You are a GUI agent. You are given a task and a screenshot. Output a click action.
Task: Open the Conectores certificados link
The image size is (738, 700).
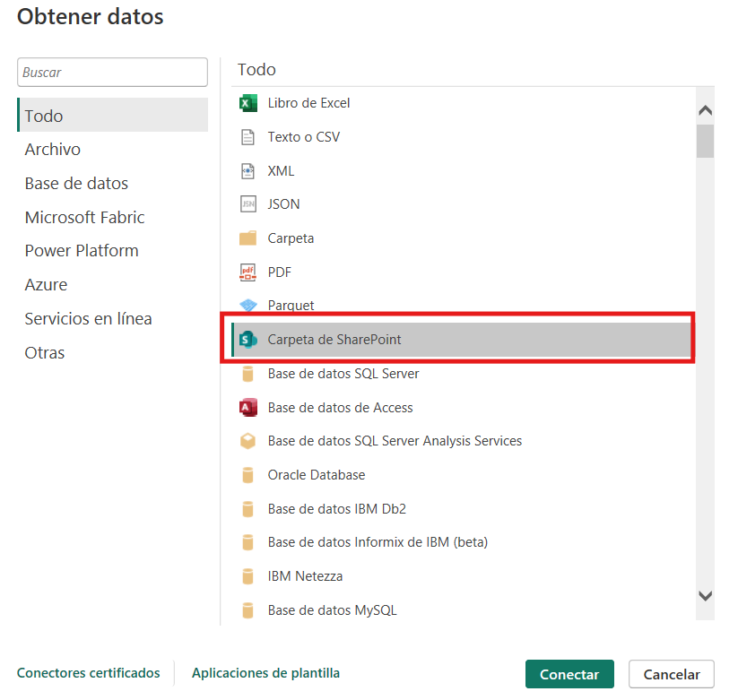(x=88, y=673)
